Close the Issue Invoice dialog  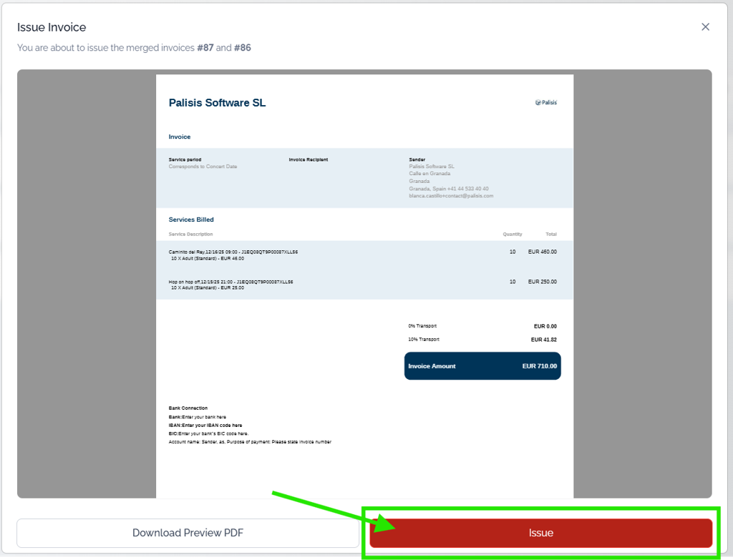tap(705, 27)
